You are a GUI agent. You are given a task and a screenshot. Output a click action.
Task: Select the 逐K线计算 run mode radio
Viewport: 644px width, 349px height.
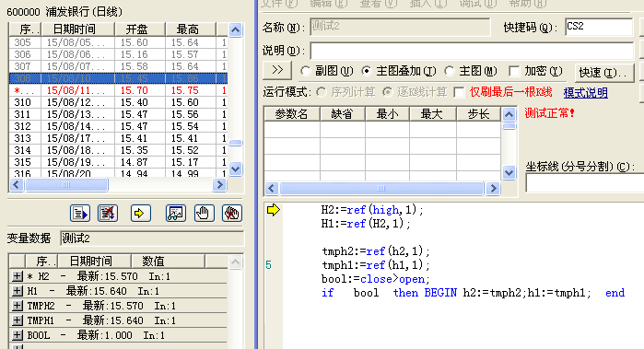pos(387,92)
